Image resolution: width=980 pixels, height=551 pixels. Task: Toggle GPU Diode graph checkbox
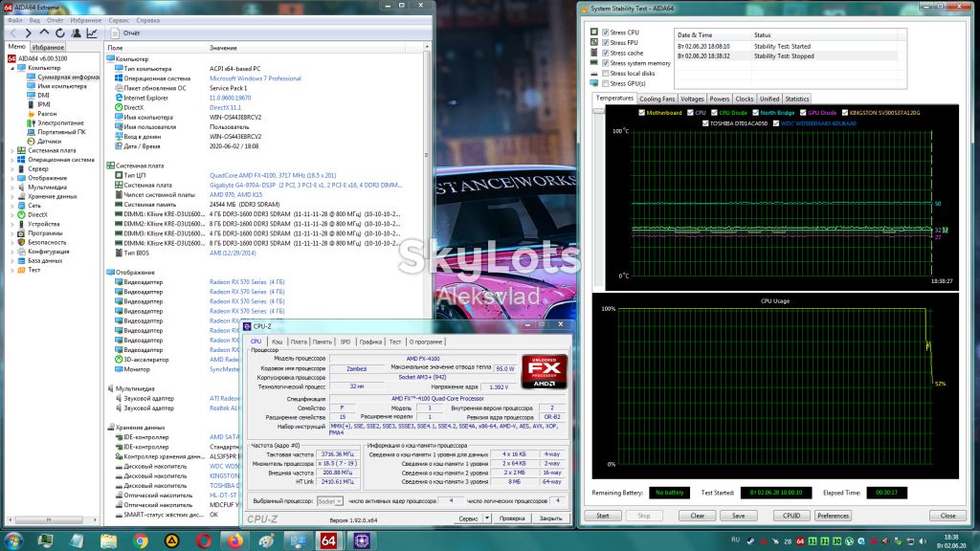tap(803, 113)
